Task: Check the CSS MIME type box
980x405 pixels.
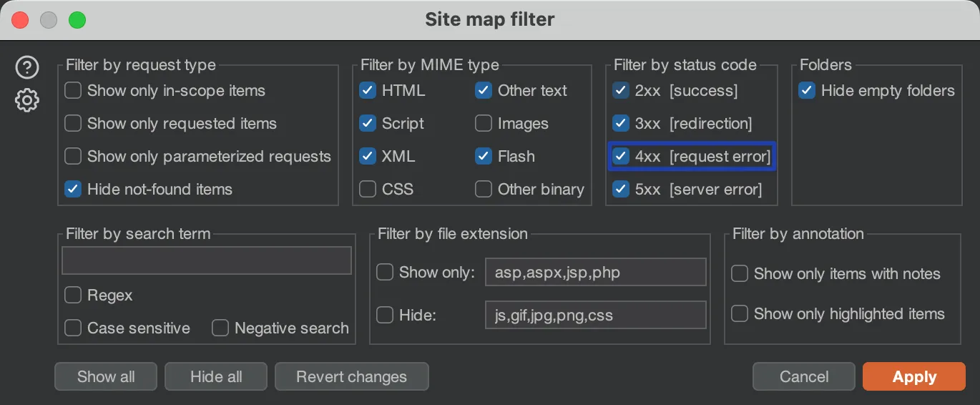Action: coord(368,190)
